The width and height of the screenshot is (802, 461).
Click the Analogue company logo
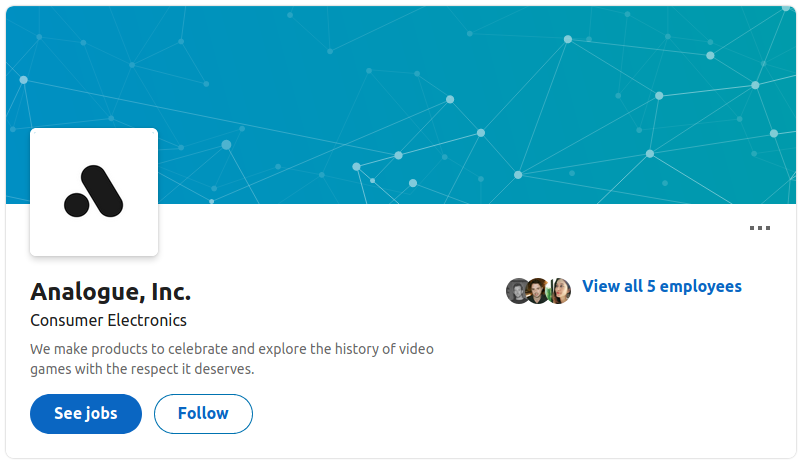94,192
